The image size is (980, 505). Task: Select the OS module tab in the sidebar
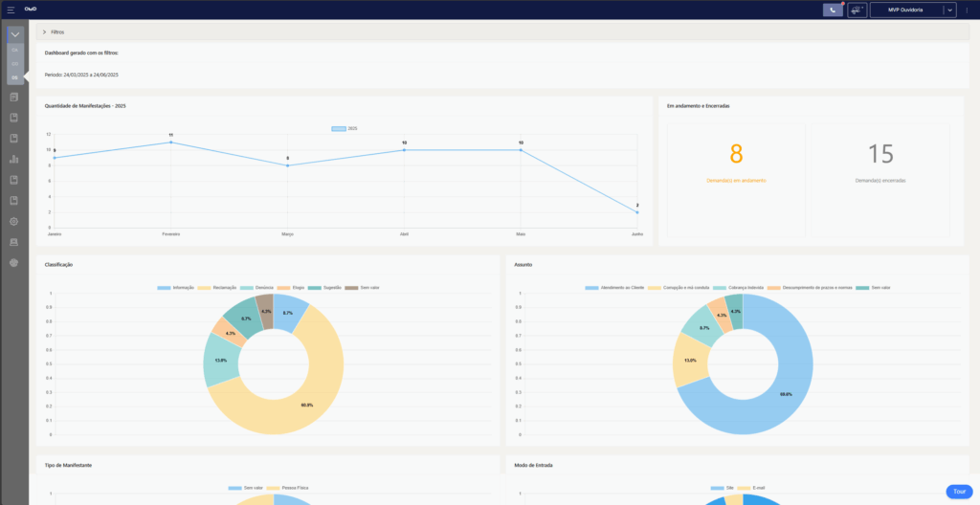(14, 77)
